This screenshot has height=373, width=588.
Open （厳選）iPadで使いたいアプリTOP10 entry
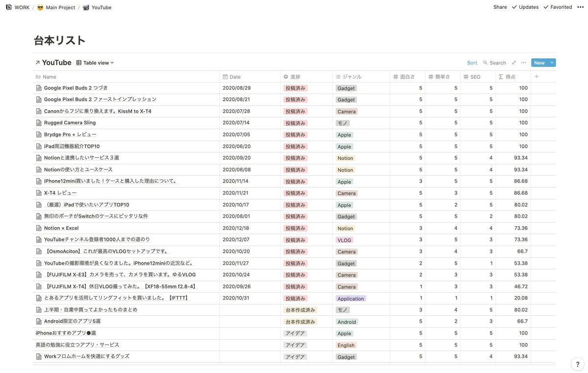(87, 205)
